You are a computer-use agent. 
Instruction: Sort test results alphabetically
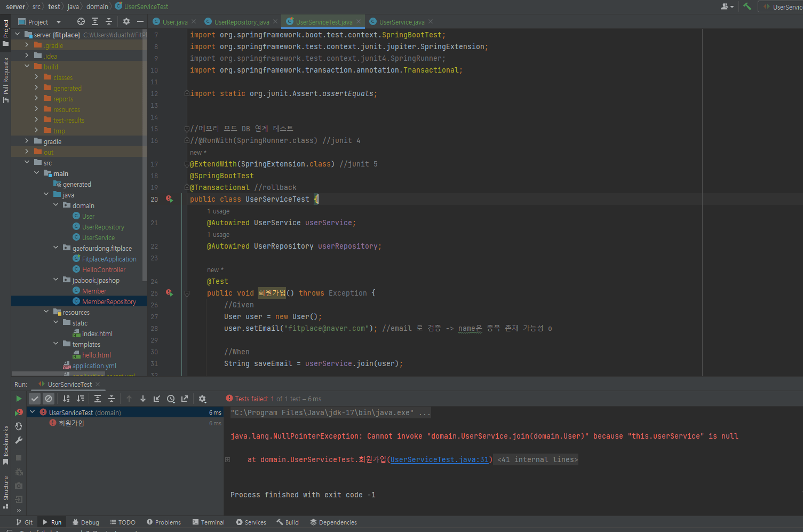[66, 399]
